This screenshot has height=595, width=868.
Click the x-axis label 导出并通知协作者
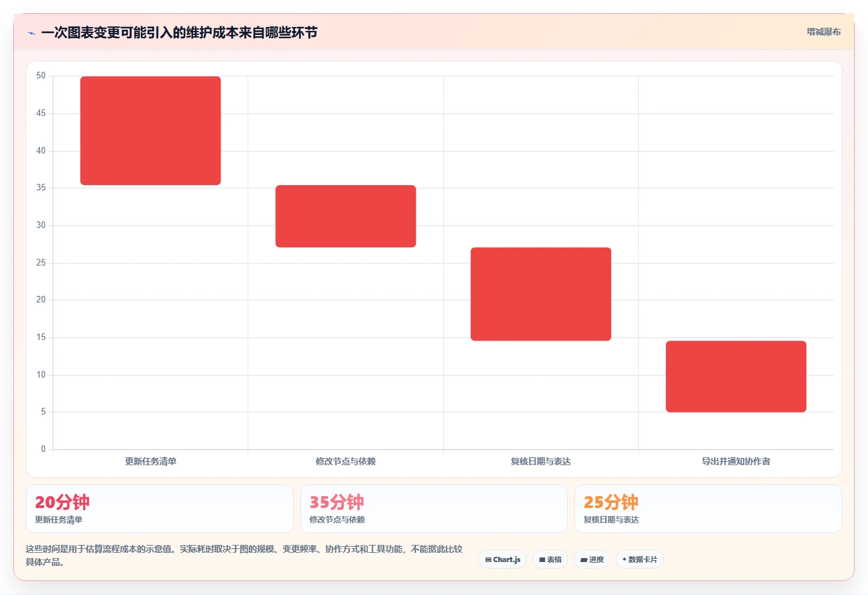point(736,461)
